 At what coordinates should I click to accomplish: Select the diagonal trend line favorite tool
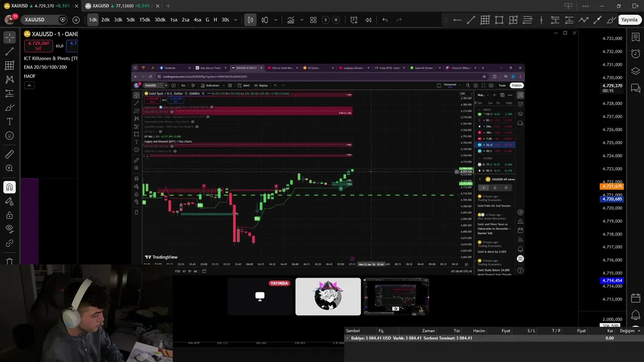click(471, 20)
